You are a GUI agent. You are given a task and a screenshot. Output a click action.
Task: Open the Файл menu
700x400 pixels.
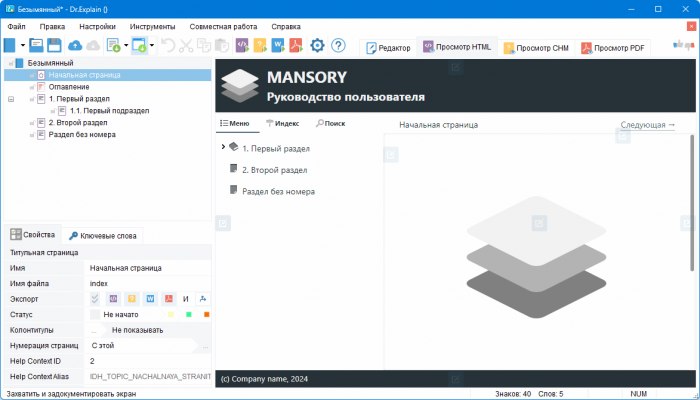coord(17,27)
